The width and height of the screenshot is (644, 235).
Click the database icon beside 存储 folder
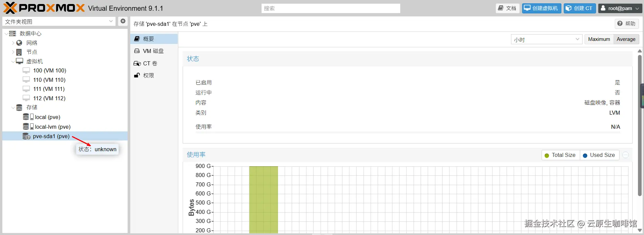click(19, 107)
